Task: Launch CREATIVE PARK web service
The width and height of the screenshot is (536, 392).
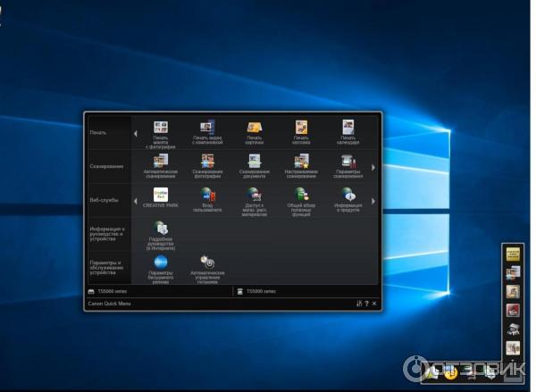Action: pos(161,195)
